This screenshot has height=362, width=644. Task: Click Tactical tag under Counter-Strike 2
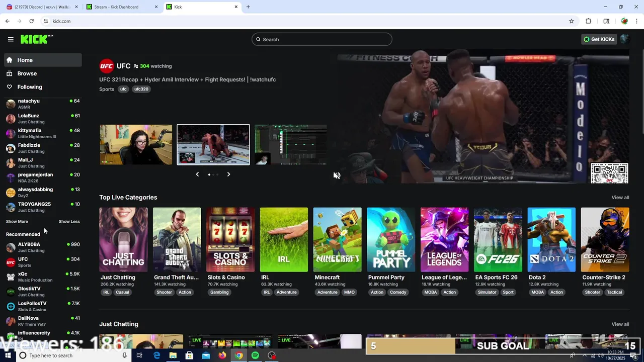[614, 292]
